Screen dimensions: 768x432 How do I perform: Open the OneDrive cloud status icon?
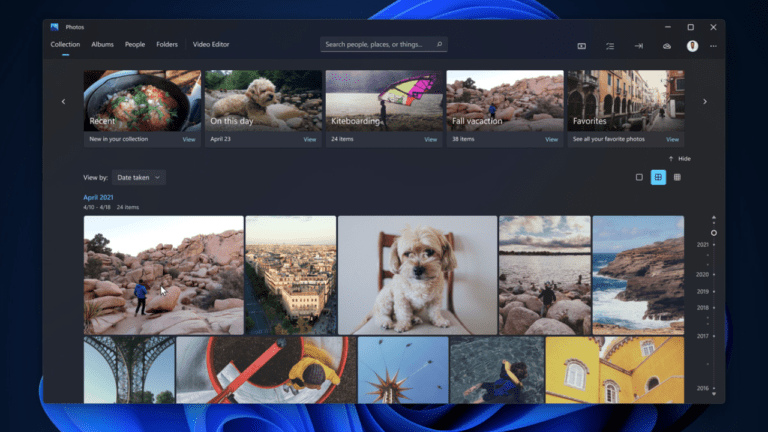pos(666,45)
